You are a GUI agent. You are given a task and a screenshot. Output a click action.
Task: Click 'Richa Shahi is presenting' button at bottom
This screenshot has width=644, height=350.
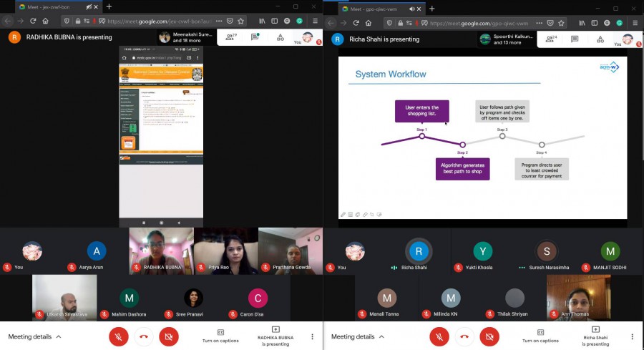coord(595,336)
